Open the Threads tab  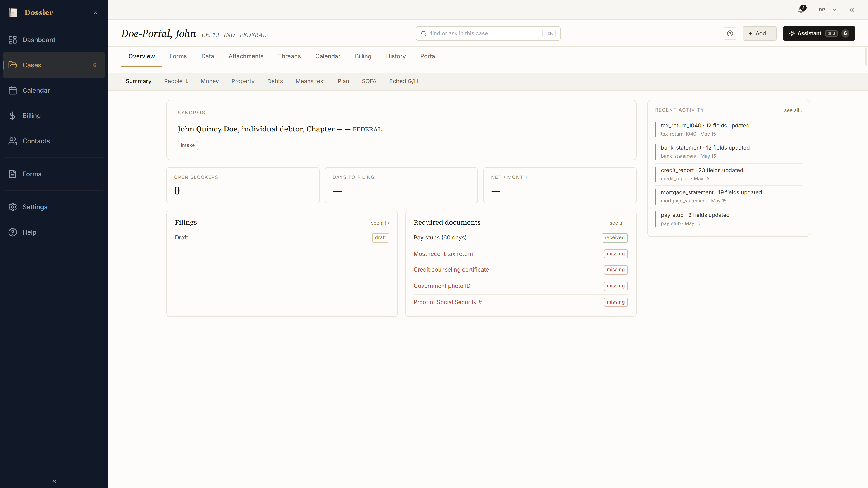tap(289, 56)
